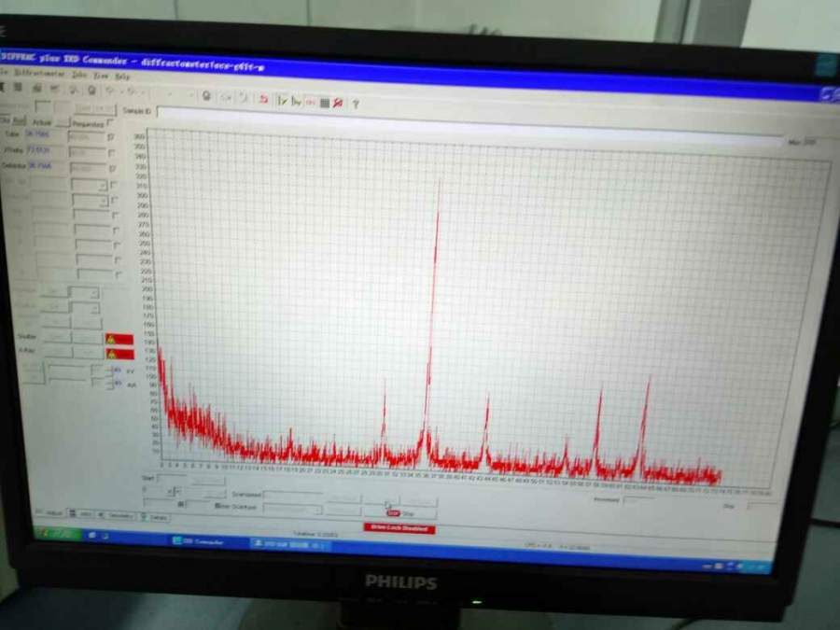The width and height of the screenshot is (840, 630).
Task: Toggle the checkbox in the 2Theta row
Action: pos(112,153)
